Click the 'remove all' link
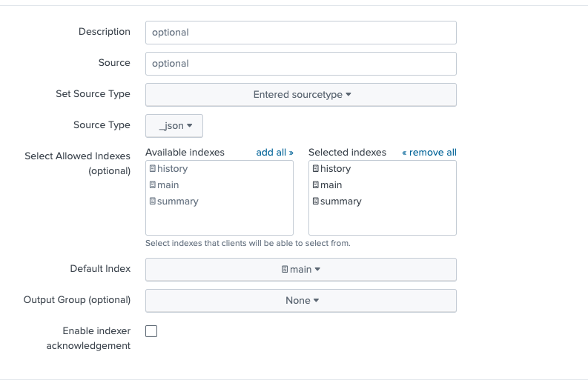Image resolution: width=588 pixels, height=386 pixels. pyautogui.click(x=429, y=153)
